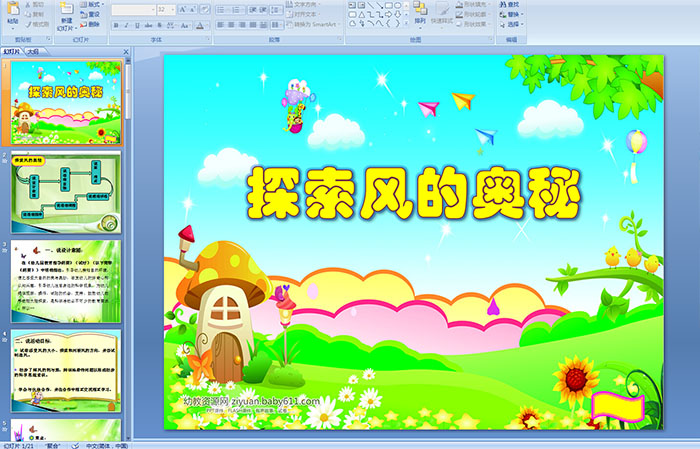This screenshot has height=449, width=700.
Task: Toggle align text right
Action: coord(242,25)
